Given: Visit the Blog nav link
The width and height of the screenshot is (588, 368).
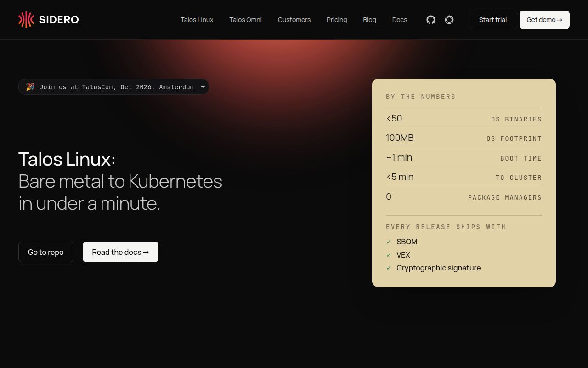Looking at the screenshot, I should [369, 20].
